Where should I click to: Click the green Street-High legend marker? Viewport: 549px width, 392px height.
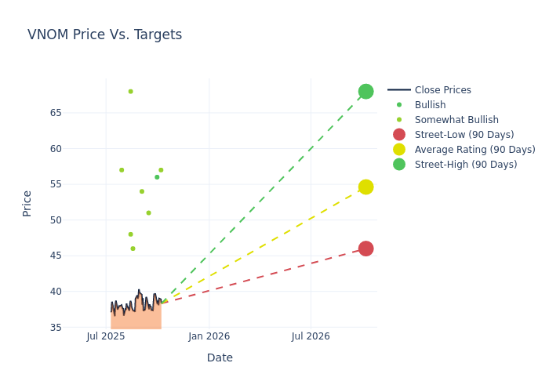[x=399, y=165]
